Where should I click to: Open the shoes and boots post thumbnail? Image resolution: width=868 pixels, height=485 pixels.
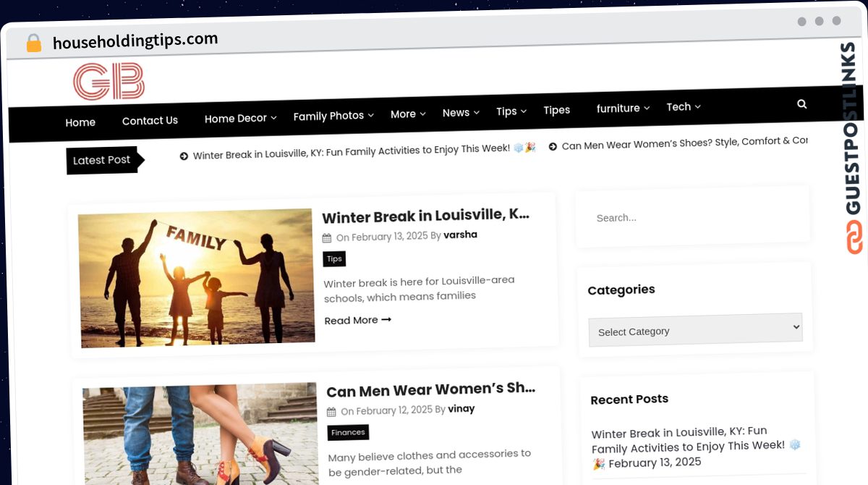coord(200,436)
